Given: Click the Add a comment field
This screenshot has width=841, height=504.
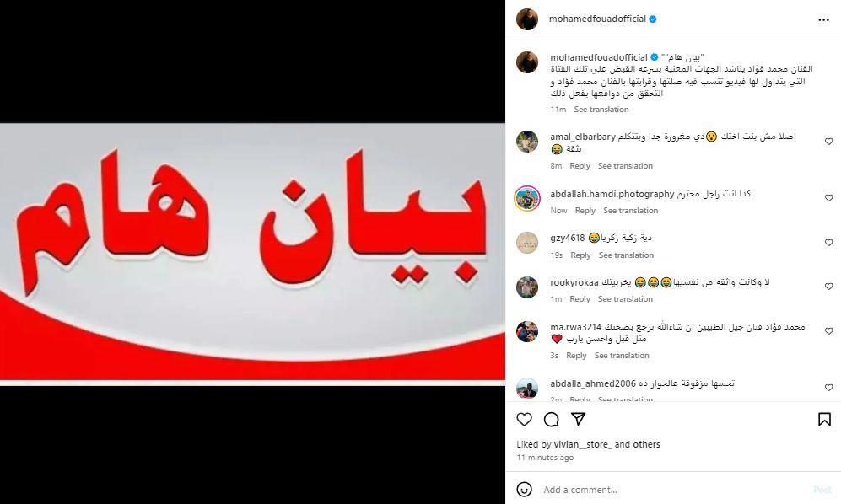Looking at the screenshot, I should click(676, 490).
